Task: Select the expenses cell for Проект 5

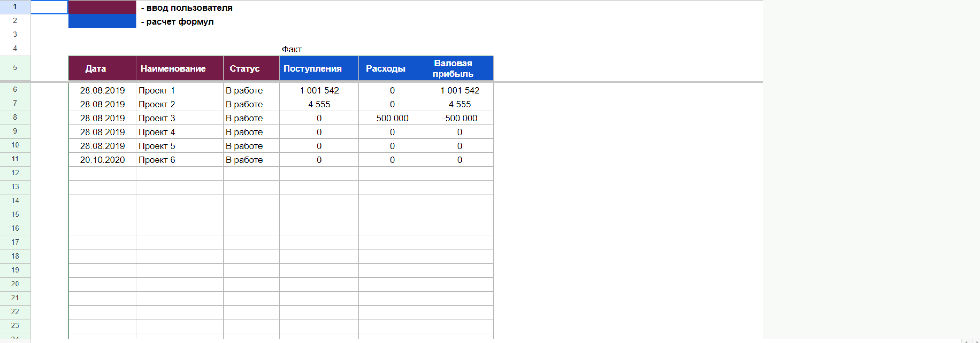Action: (x=392, y=146)
